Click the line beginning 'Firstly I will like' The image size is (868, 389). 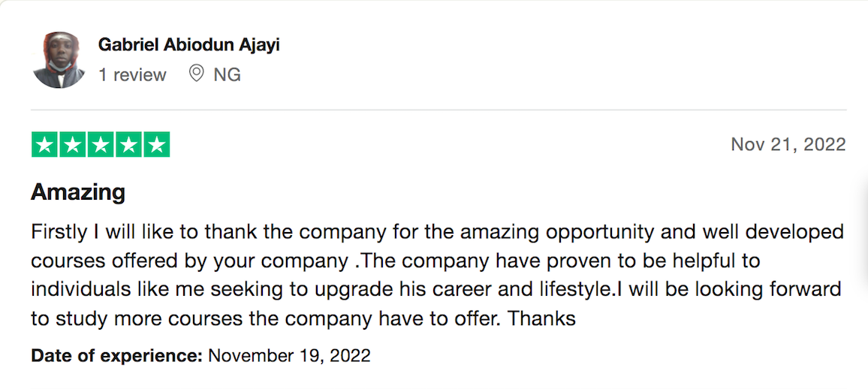tap(438, 232)
